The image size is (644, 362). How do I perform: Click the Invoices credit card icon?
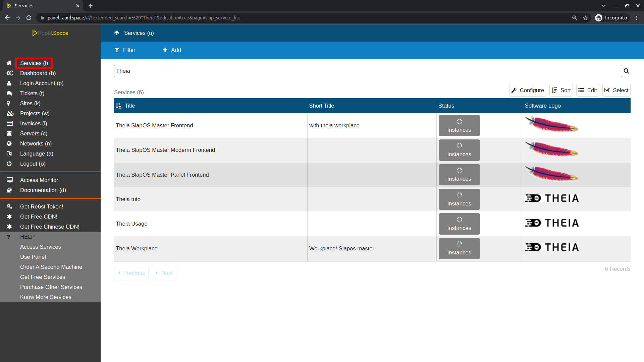click(x=10, y=123)
